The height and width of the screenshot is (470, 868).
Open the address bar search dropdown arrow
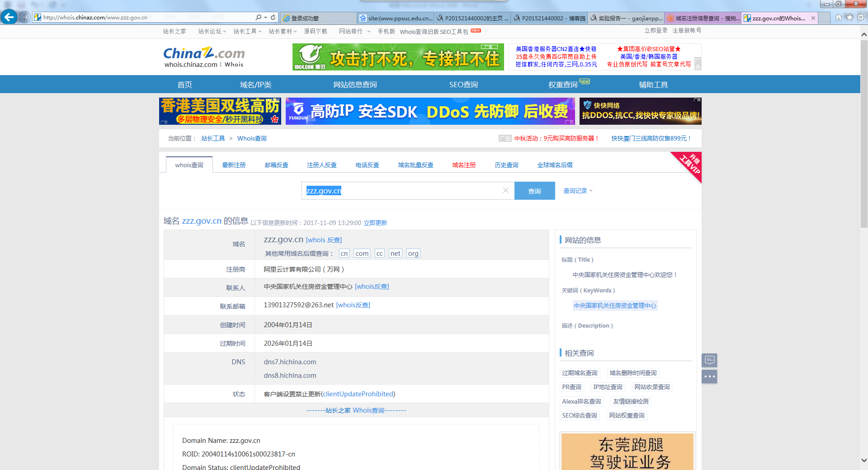click(x=265, y=18)
